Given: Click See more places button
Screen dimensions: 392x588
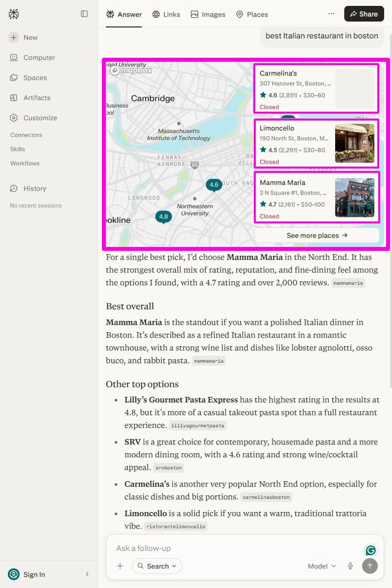Looking at the screenshot, I should coord(317,235).
